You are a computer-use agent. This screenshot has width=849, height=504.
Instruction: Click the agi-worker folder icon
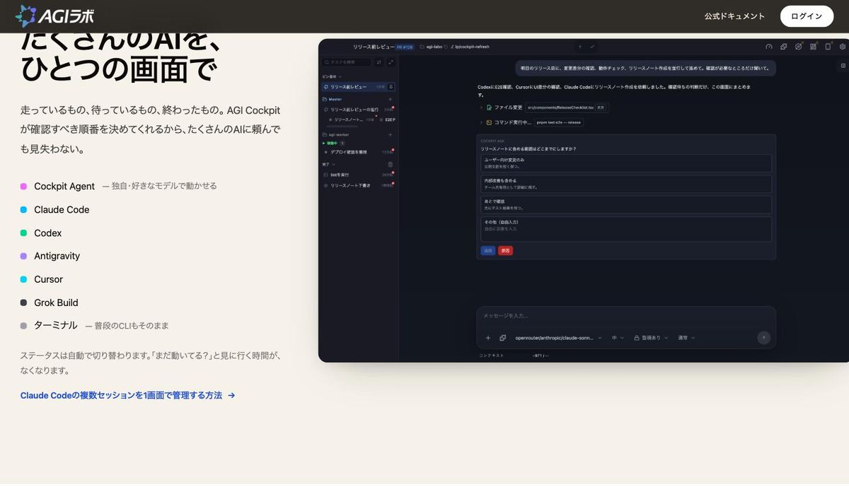(x=325, y=134)
